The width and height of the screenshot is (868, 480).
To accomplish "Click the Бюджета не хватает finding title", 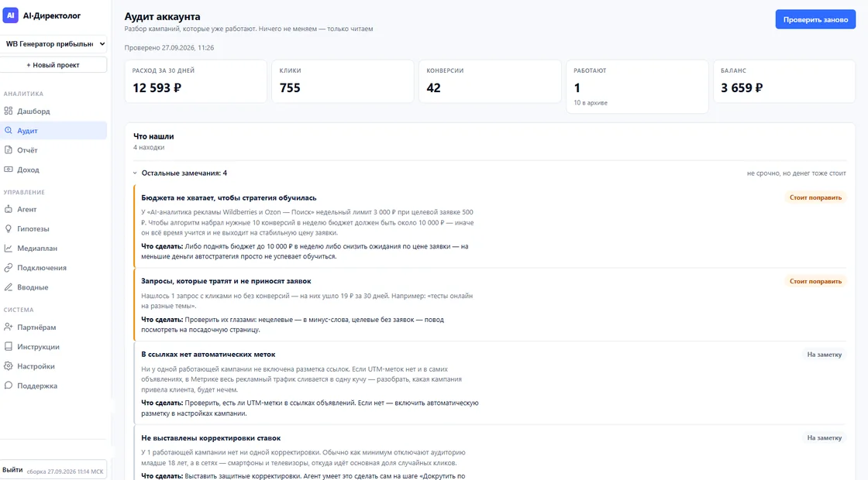I will (x=229, y=197).
